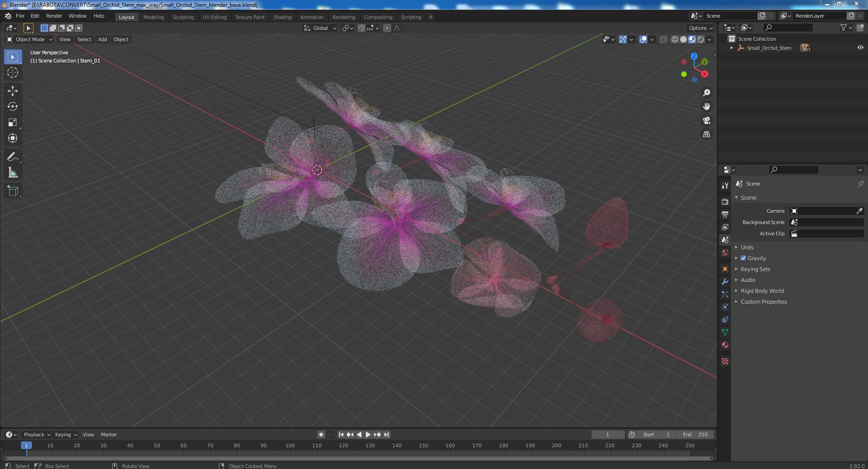Activate the Cursor tool
This screenshot has width=868, height=469.
pos(13,72)
